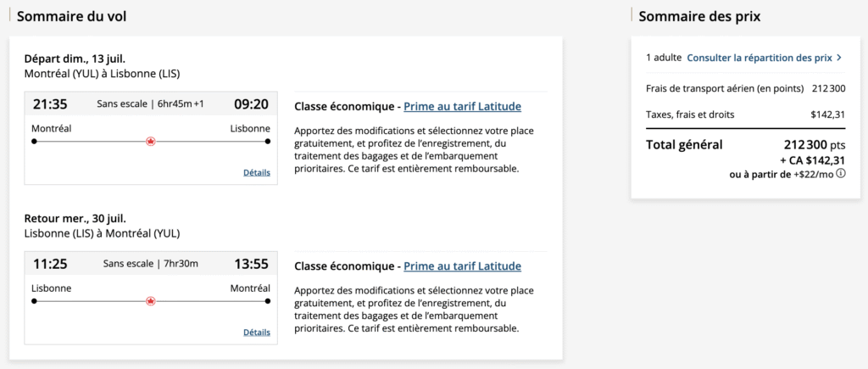Open Consulter la répartition des prix

pos(759,58)
